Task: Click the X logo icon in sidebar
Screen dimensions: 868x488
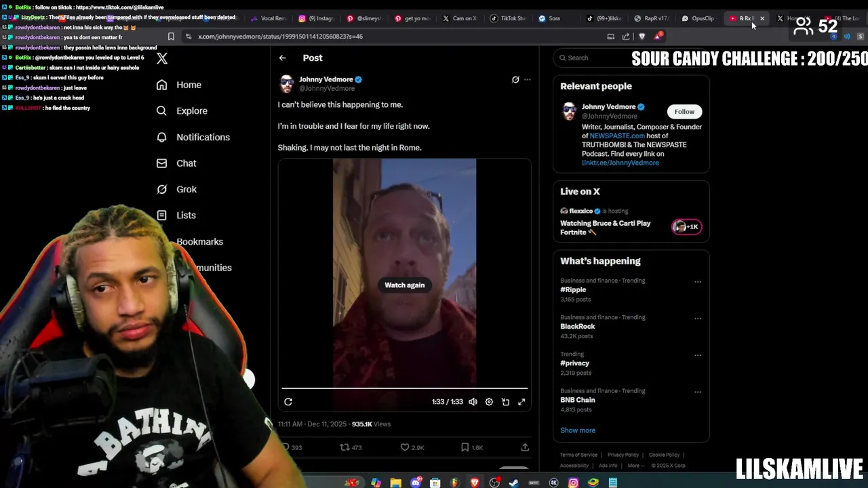Action: 162,58
